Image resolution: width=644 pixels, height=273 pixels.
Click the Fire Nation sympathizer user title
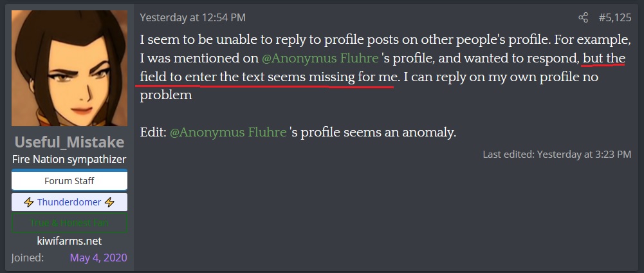(x=69, y=159)
